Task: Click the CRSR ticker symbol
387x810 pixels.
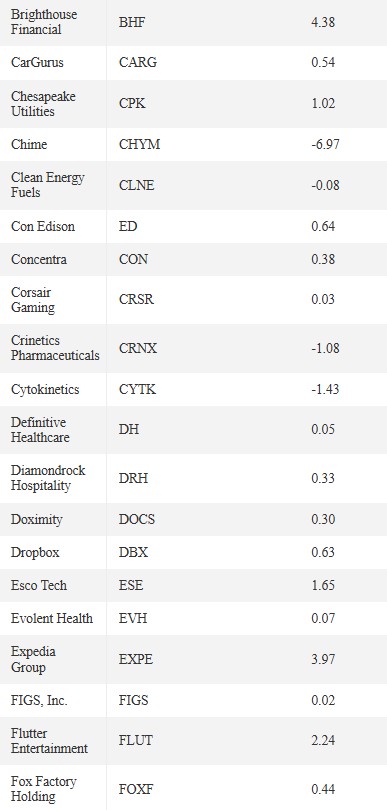Action: point(136,300)
